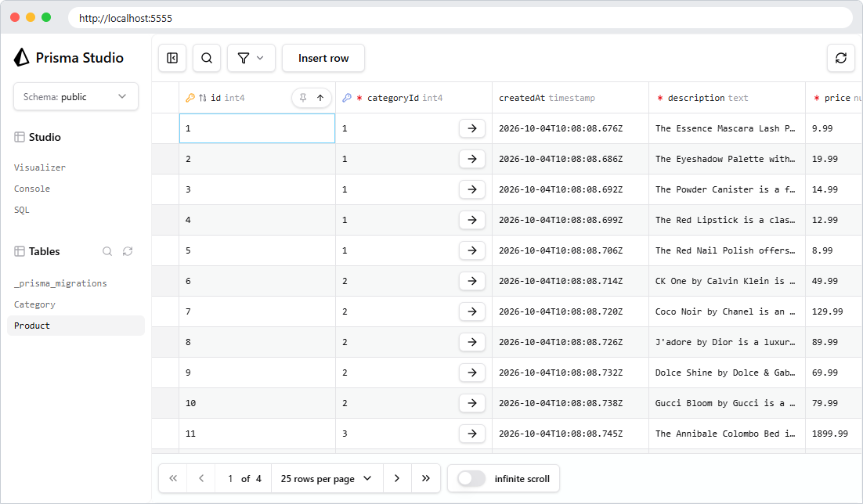The image size is (863, 504).
Task: Sort id column with the up arrow
Action: 320,98
